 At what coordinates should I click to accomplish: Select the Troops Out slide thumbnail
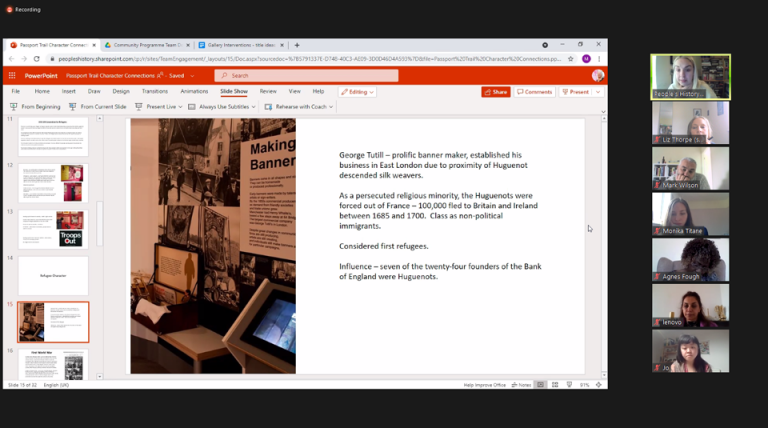53,229
